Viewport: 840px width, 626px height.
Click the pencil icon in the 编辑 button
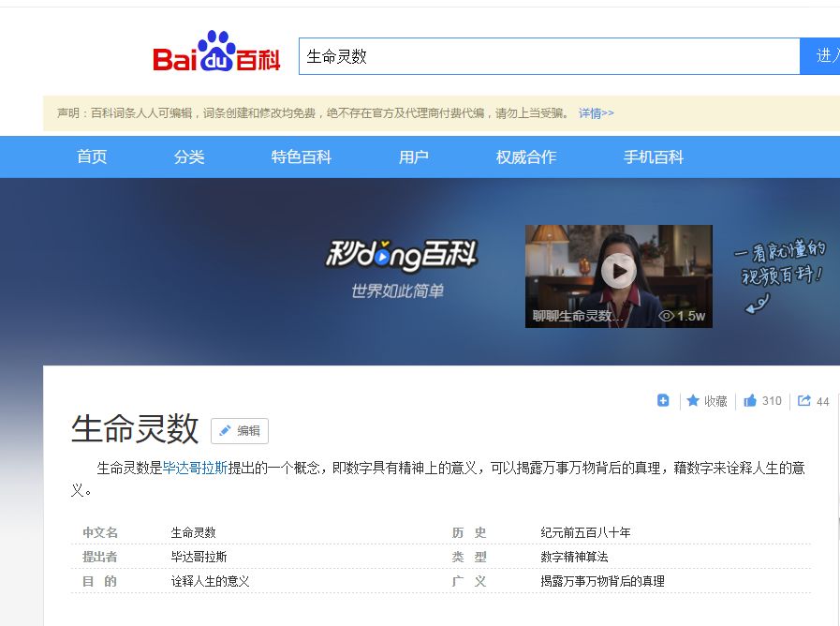(x=224, y=432)
